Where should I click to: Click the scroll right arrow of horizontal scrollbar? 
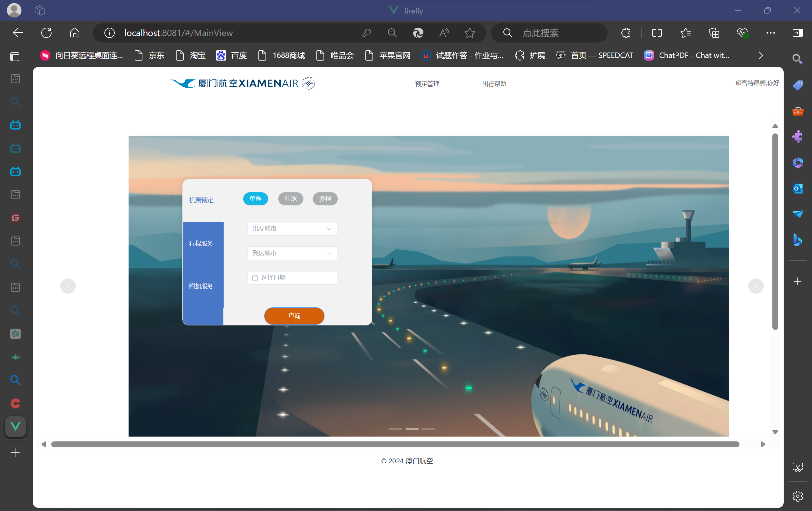point(763,444)
